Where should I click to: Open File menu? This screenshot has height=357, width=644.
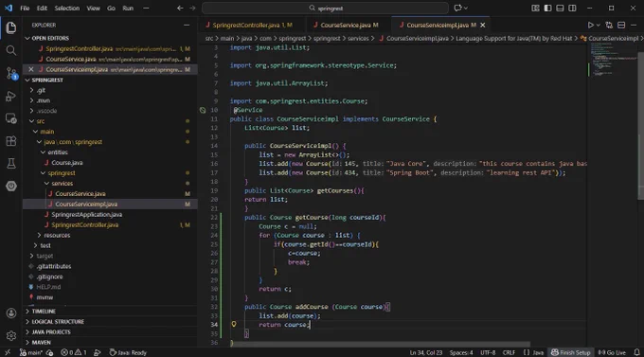25,8
